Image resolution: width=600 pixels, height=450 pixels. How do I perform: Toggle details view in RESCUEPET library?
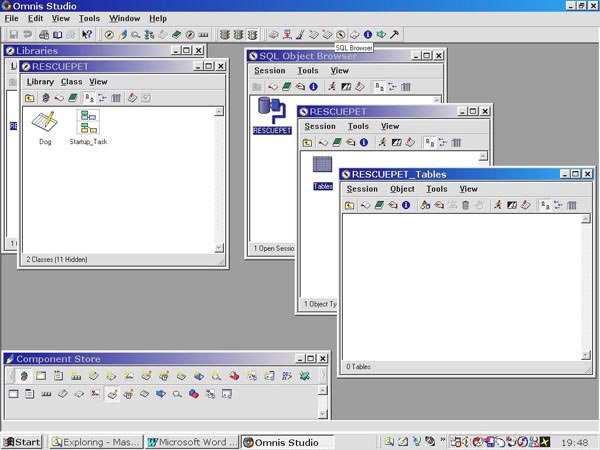[x=116, y=98]
